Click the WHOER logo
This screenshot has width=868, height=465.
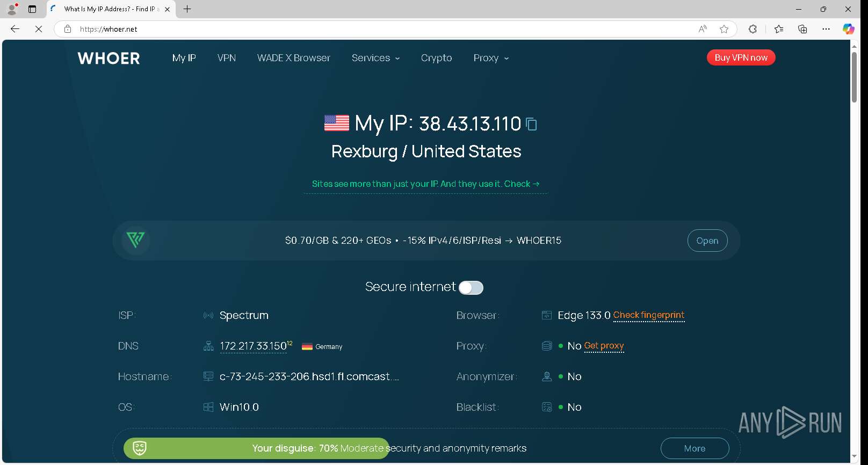pyautogui.click(x=108, y=58)
